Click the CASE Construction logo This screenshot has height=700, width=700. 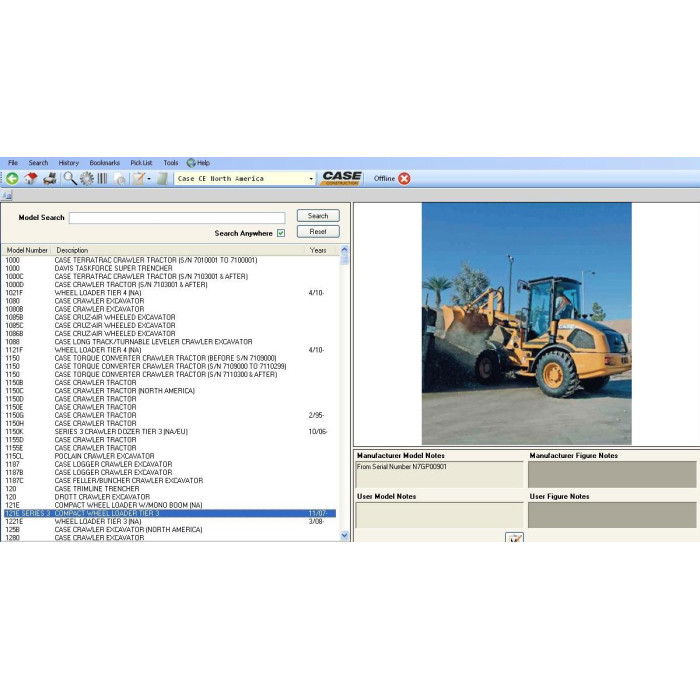(x=342, y=178)
